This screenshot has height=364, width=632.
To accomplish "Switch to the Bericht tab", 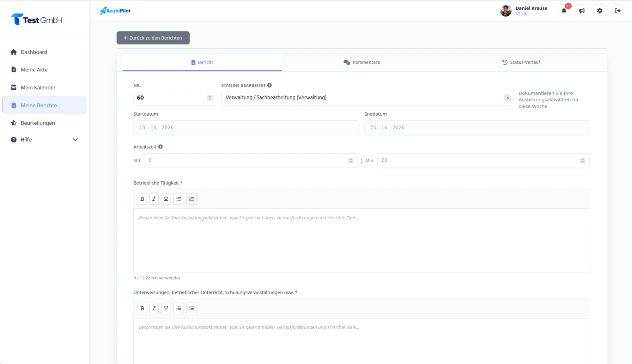I will coord(202,62).
